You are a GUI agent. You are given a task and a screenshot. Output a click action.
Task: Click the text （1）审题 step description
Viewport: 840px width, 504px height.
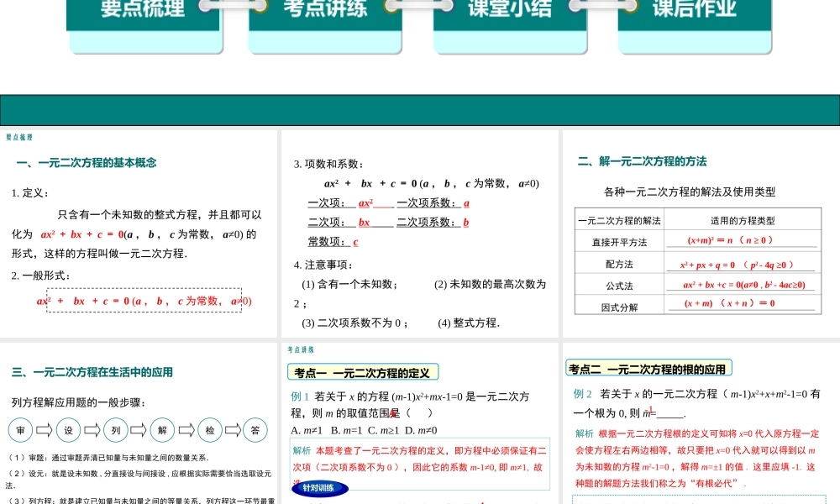pyautogui.click(x=108, y=458)
